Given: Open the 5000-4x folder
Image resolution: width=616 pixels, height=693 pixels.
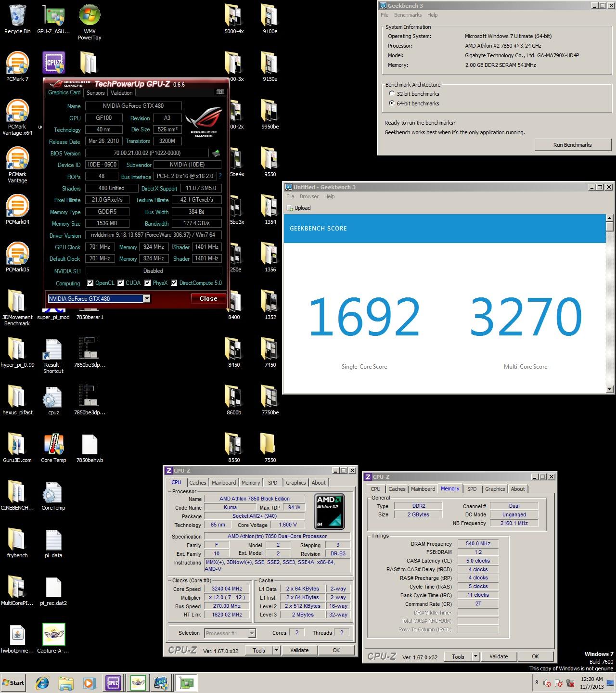Looking at the screenshot, I should pos(234,19).
